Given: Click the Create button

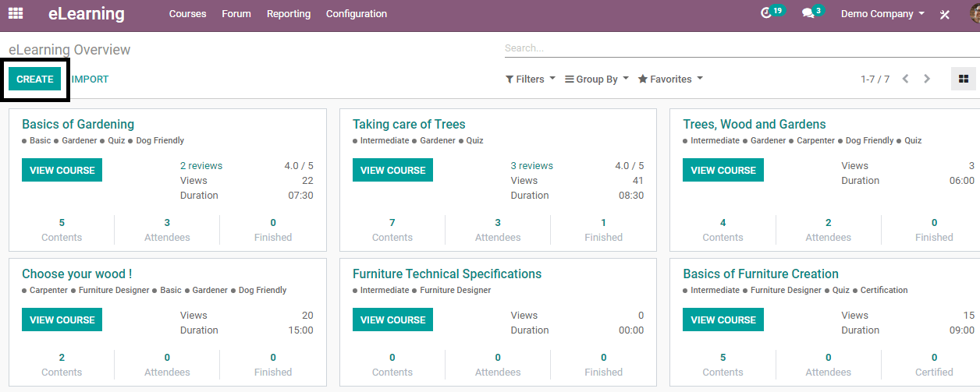Looking at the screenshot, I should [x=35, y=79].
